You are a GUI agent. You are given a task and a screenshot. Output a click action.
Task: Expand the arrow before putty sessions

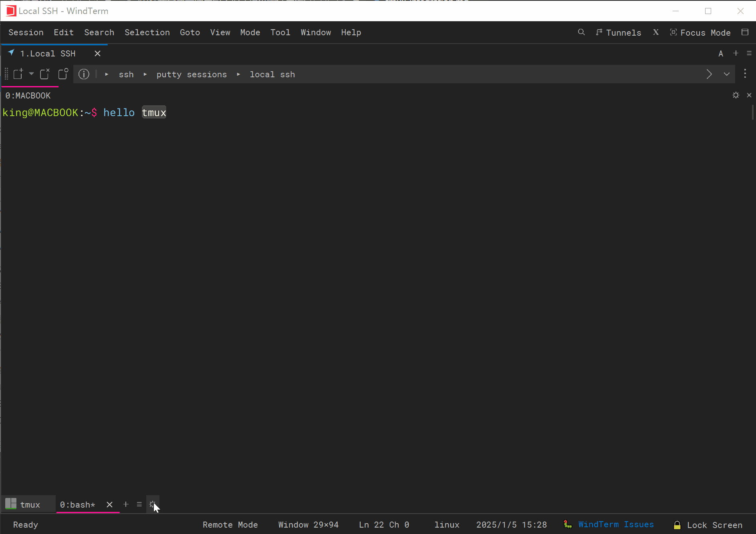point(145,74)
